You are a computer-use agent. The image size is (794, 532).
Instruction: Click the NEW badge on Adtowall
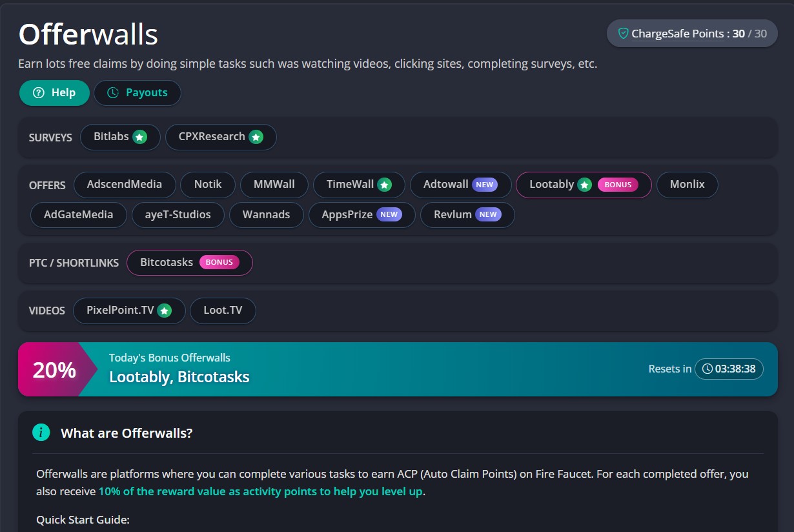point(485,185)
